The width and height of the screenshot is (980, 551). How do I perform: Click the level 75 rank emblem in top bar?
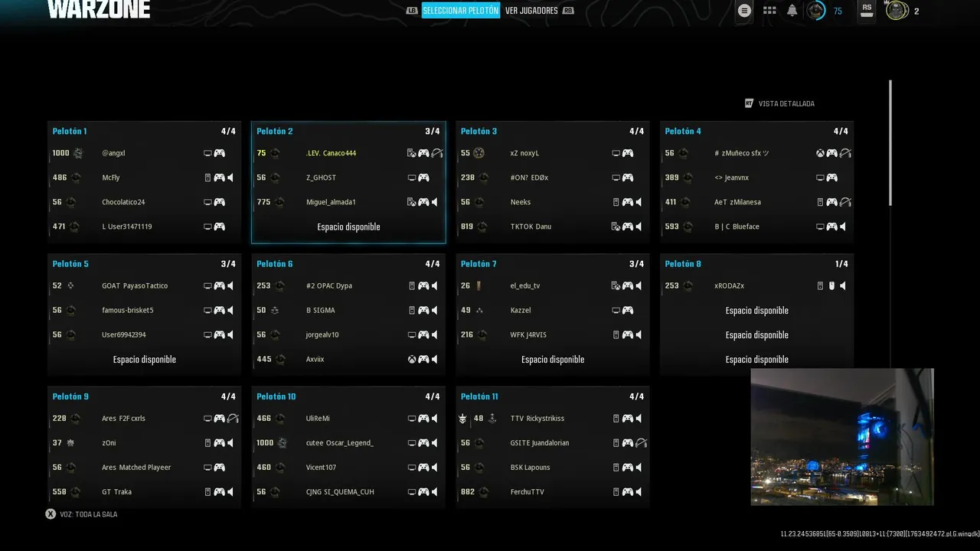pyautogui.click(x=816, y=11)
